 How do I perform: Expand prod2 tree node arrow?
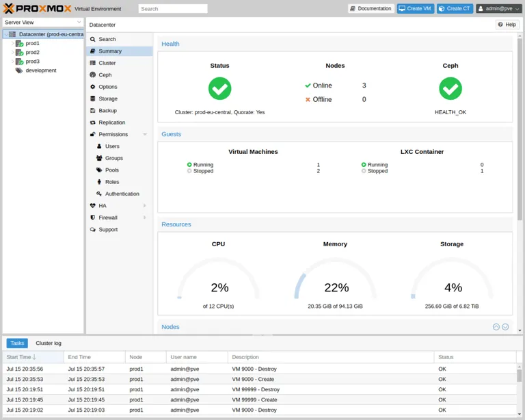pyautogui.click(x=13, y=52)
